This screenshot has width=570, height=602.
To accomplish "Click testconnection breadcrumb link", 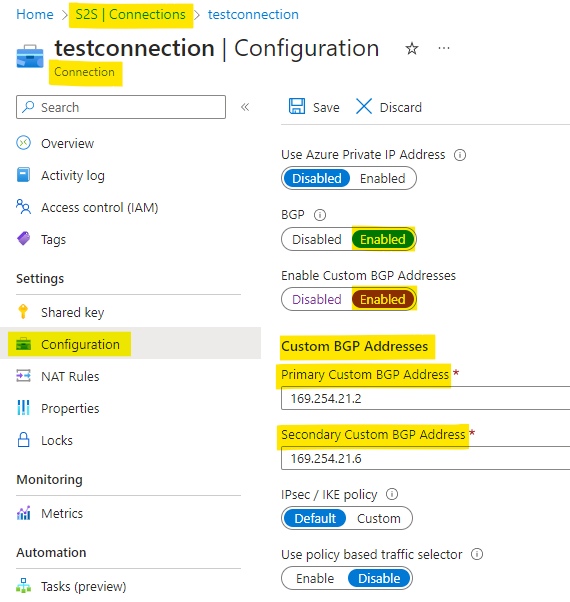I will [253, 15].
